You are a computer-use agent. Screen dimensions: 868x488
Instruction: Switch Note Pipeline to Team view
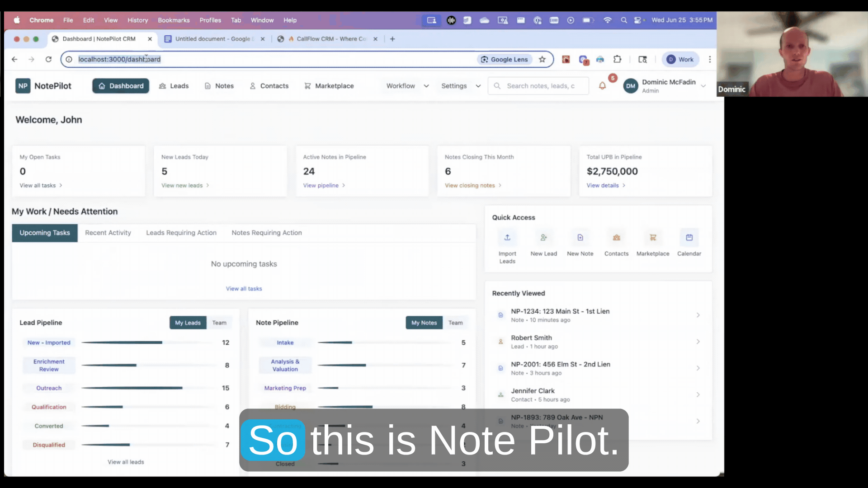(455, 323)
